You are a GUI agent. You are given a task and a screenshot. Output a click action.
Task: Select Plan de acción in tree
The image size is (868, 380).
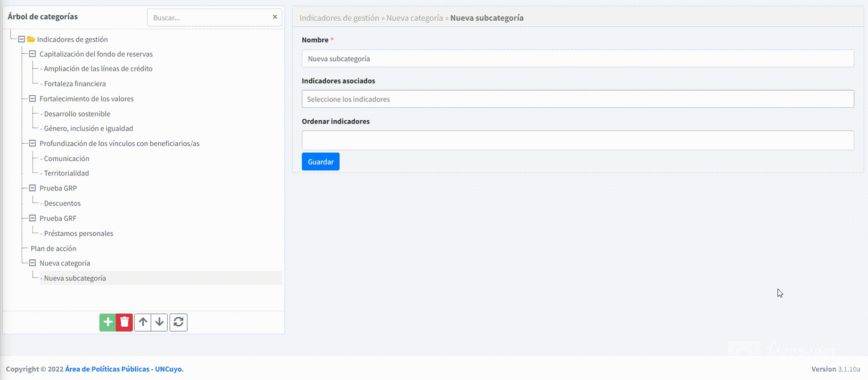point(53,248)
